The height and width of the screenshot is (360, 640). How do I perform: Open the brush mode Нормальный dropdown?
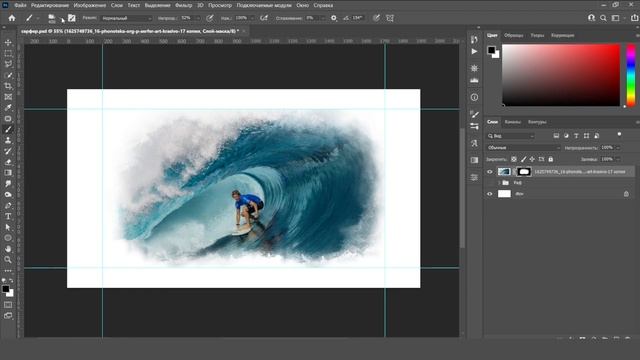coord(126,18)
